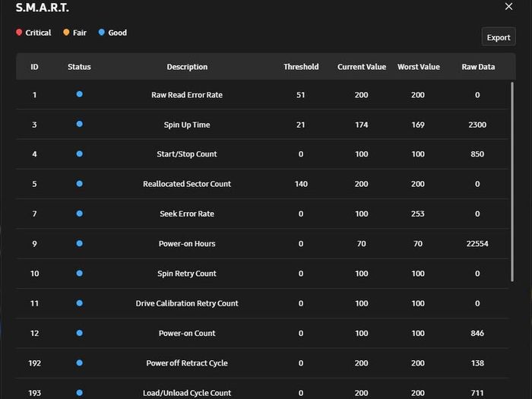Click the Load/Unload Cycle Count row
532x399 pixels.
[x=263, y=389]
